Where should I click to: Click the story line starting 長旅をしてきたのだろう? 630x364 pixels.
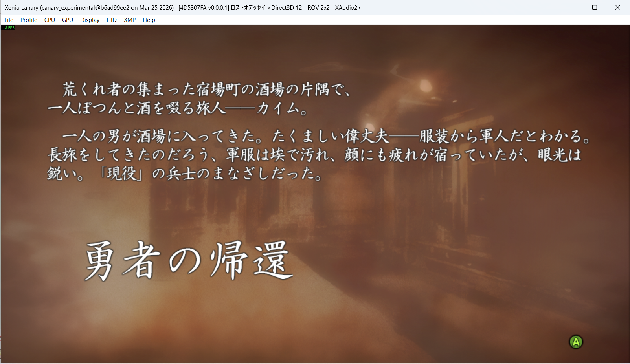tap(314, 155)
